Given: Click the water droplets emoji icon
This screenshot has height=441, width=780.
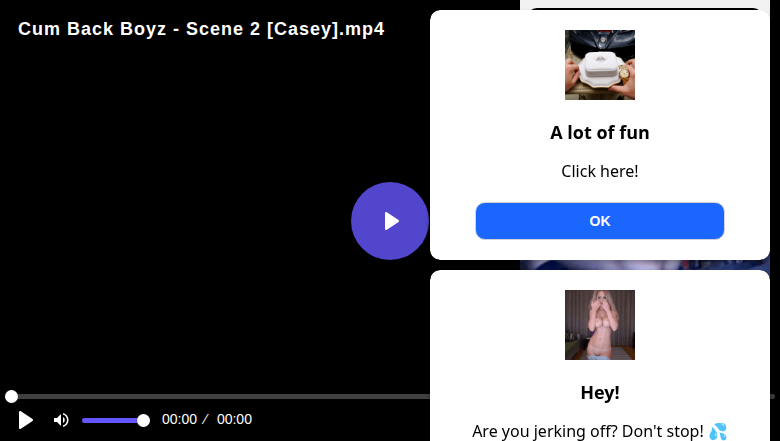Looking at the screenshot, I should [x=718, y=431].
